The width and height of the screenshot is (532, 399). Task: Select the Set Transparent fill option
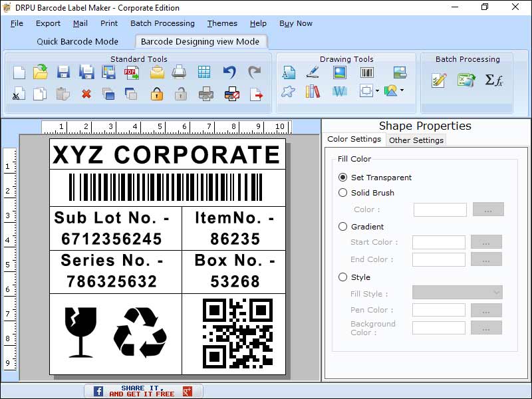pyautogui.click(x=342, y=178)
